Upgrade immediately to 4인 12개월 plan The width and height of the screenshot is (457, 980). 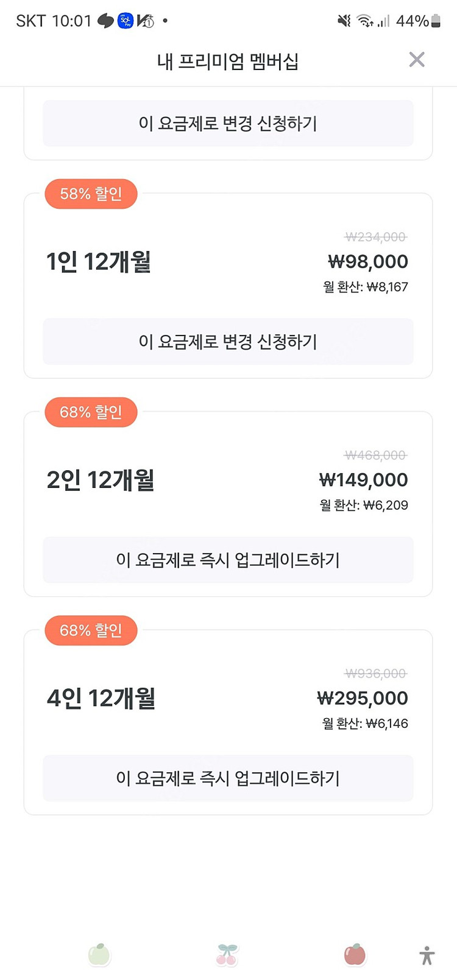(228, 778)
